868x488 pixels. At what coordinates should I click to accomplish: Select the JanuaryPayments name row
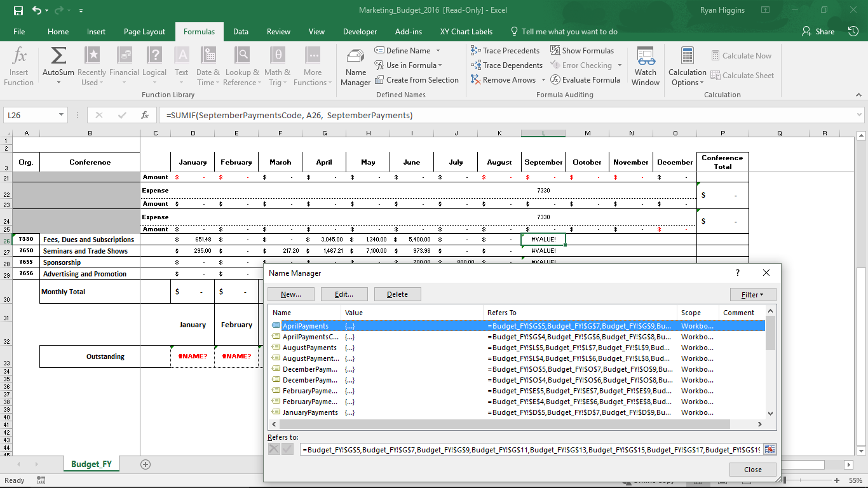coord(517,412)
